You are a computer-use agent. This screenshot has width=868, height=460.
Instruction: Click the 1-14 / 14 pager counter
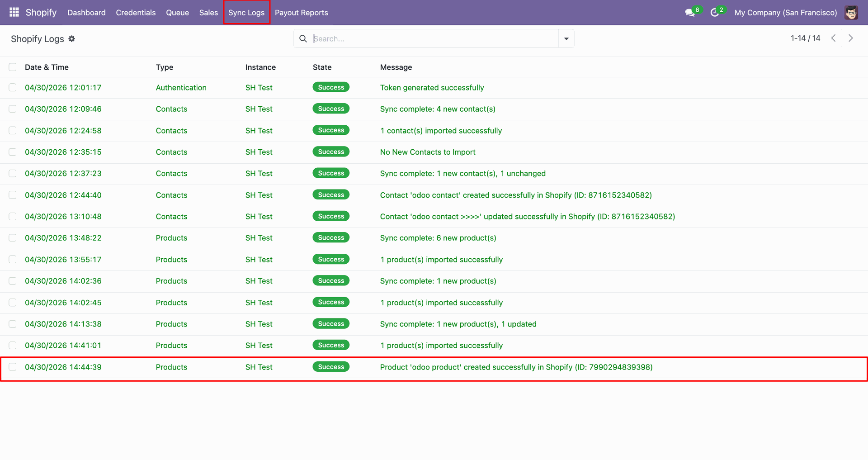point(805,38)
